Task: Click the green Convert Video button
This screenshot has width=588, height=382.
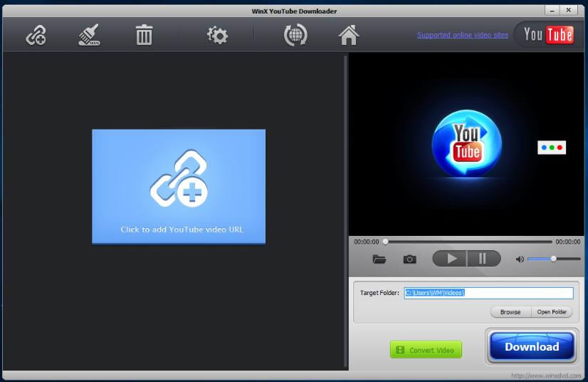Action: [x=426, y=350]
